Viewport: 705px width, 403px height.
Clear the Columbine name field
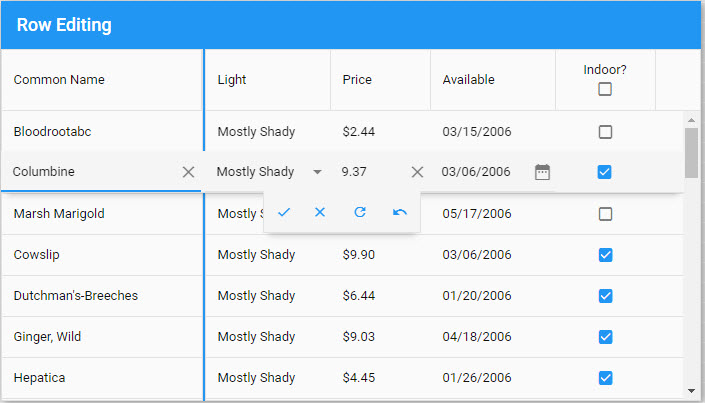[x=188, y=172]
